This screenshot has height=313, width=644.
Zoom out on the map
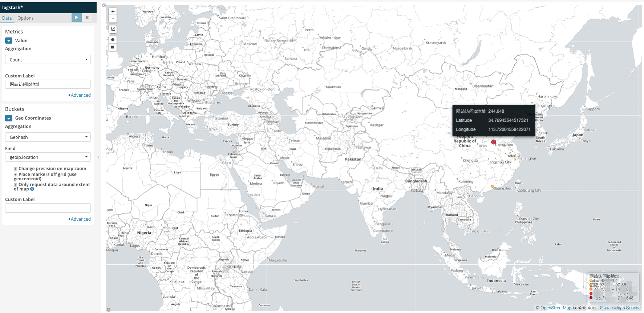[x=113, y=19]
